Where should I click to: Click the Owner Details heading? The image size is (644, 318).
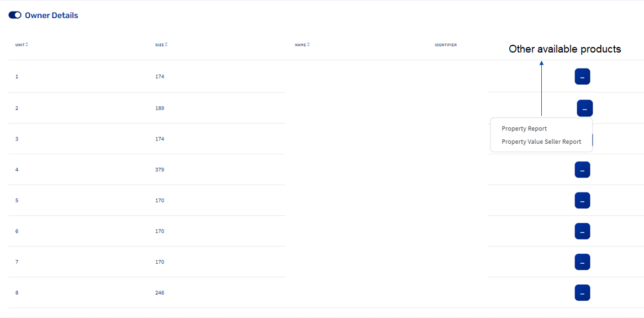[x=51, y=15]
